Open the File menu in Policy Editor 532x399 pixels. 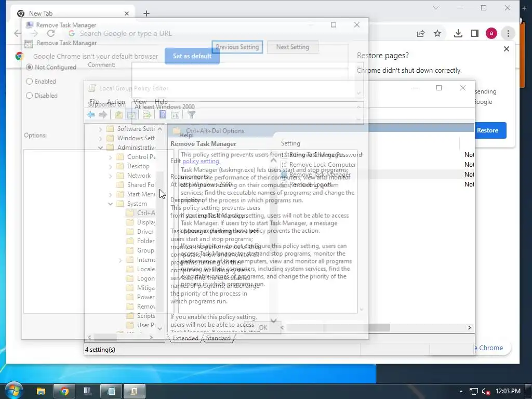[94, 102]
